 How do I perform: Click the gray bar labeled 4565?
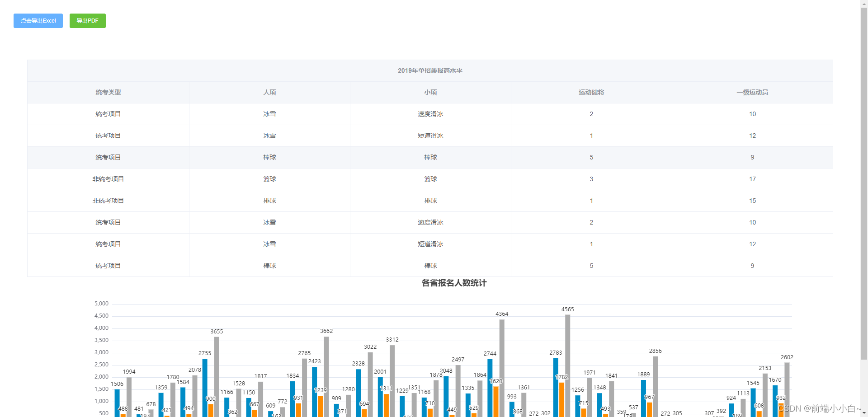pos(567,365)
